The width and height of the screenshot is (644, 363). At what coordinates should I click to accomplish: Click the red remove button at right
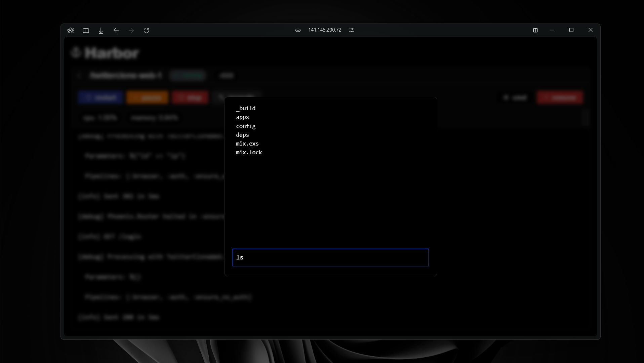click(x=560, y=97)
